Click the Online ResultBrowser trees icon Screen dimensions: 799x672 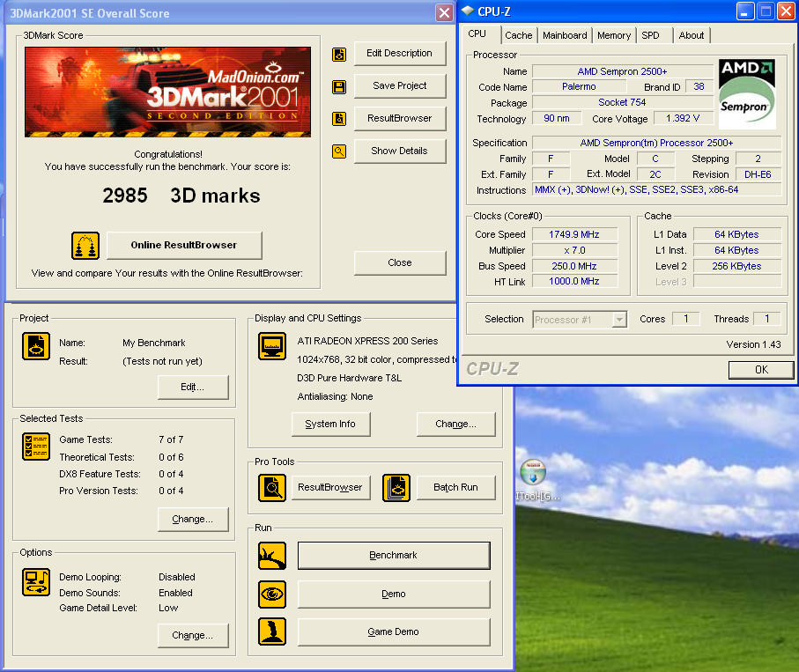point(85,246)
